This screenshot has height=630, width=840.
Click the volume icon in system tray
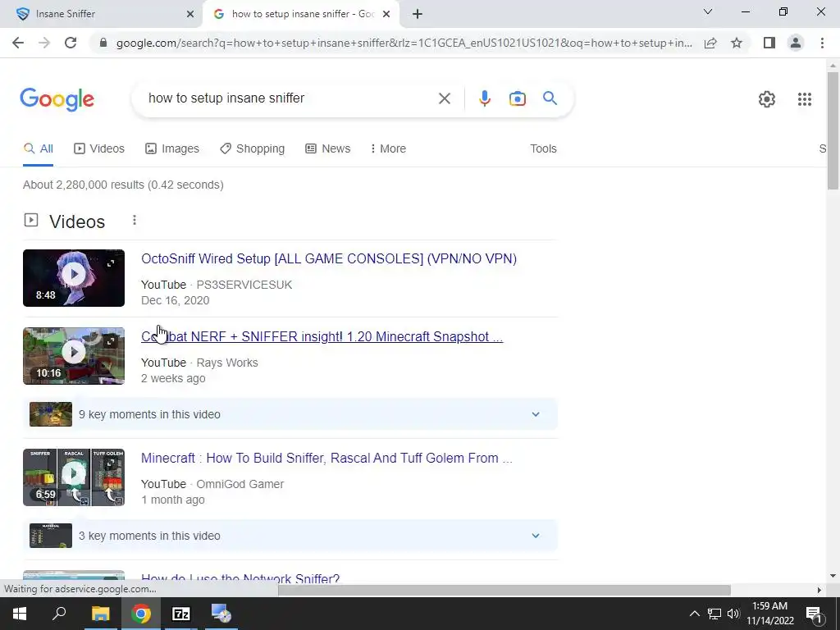[x=733, y=614]
